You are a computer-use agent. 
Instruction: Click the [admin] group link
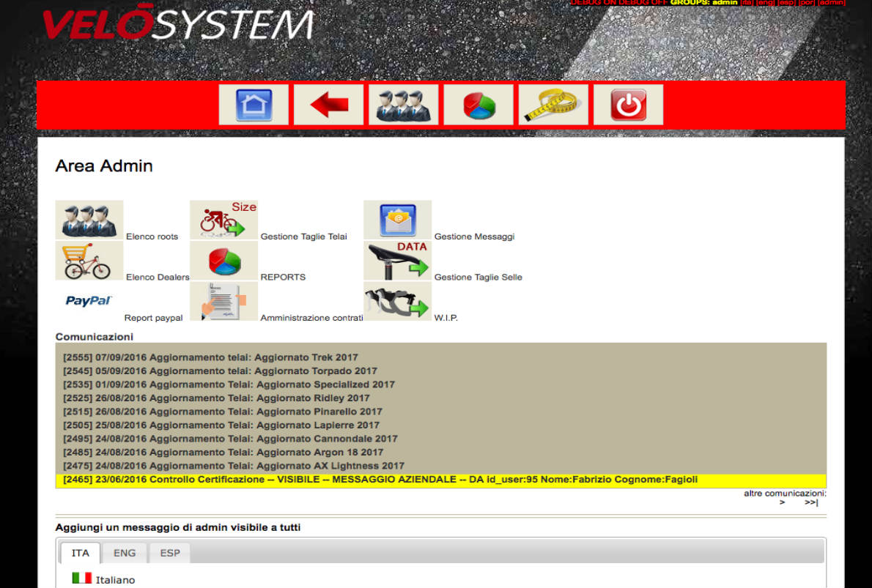pos(832,3)
